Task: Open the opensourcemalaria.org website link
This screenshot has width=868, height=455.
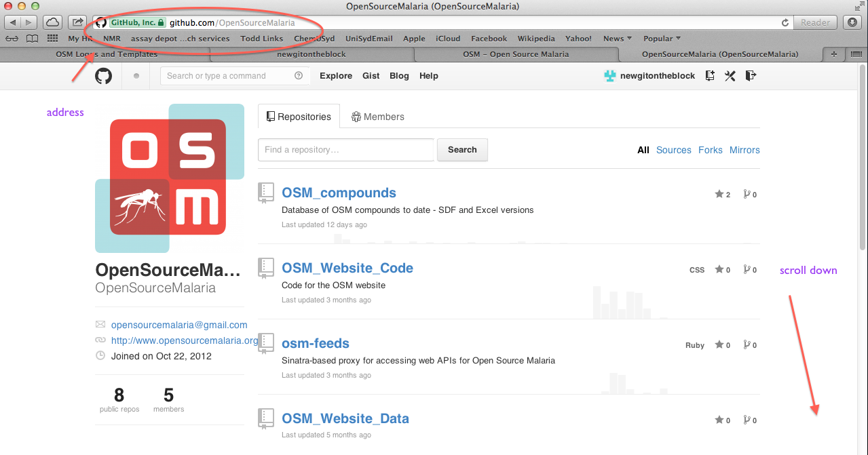Action: click(x=185, y=340)
